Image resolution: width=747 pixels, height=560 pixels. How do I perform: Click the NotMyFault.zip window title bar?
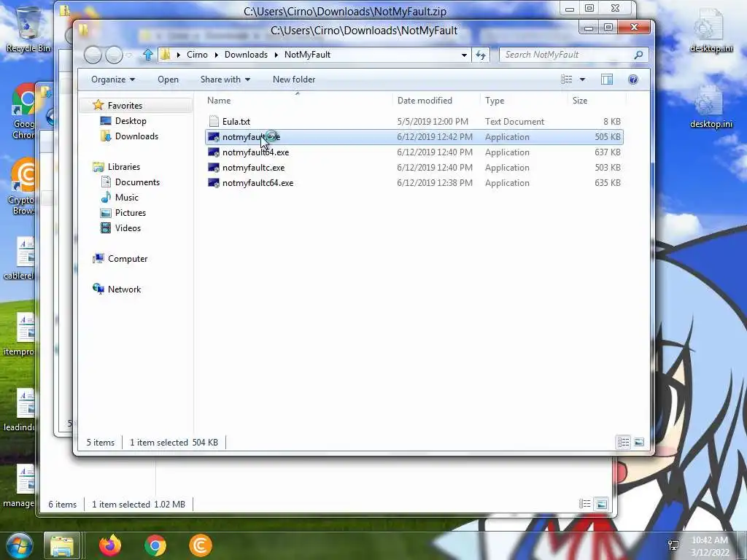click(x=345, y=11)
